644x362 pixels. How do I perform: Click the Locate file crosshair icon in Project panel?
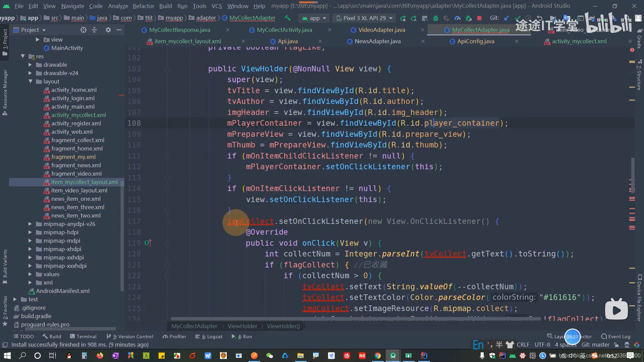click(84, 30)
